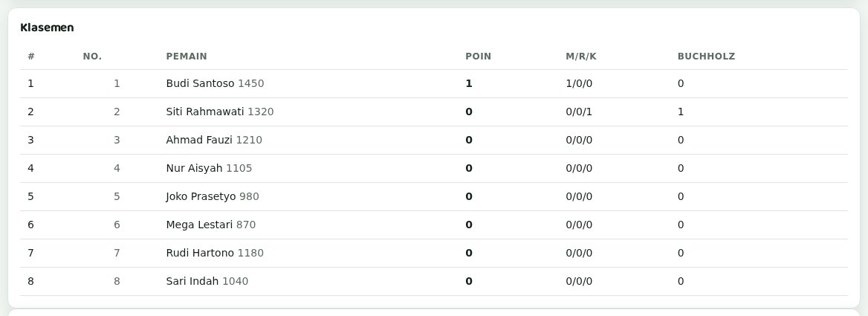Image resolution: width=868 pixels, height=316 pixels.
Task: Click the M/R/K column header
Action: pos(581,57)
